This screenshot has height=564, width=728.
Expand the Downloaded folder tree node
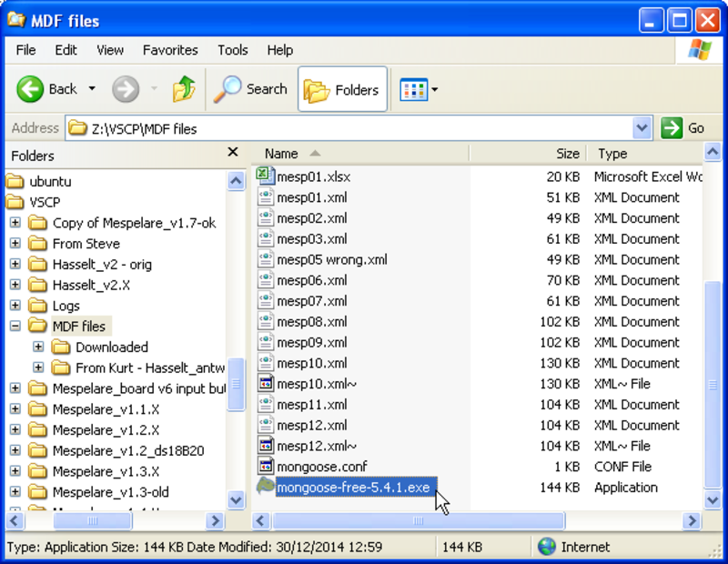pos(38,347)
